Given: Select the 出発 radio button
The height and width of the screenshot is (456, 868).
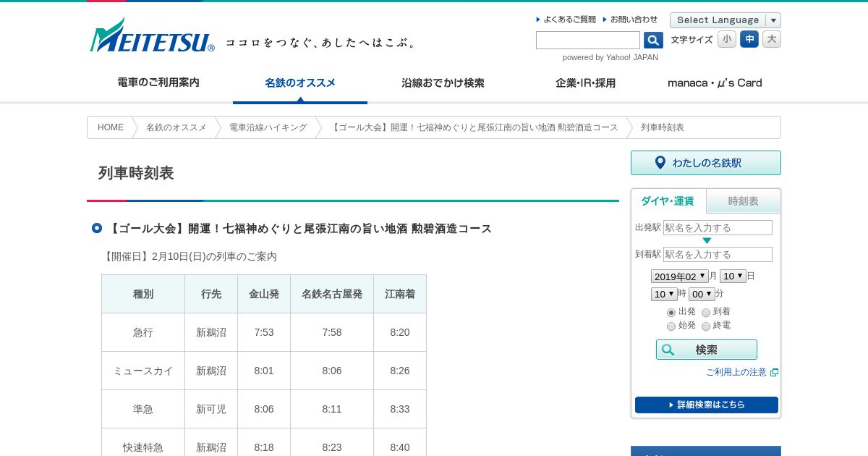Looking at the screenshot, I should click(671, 313).
